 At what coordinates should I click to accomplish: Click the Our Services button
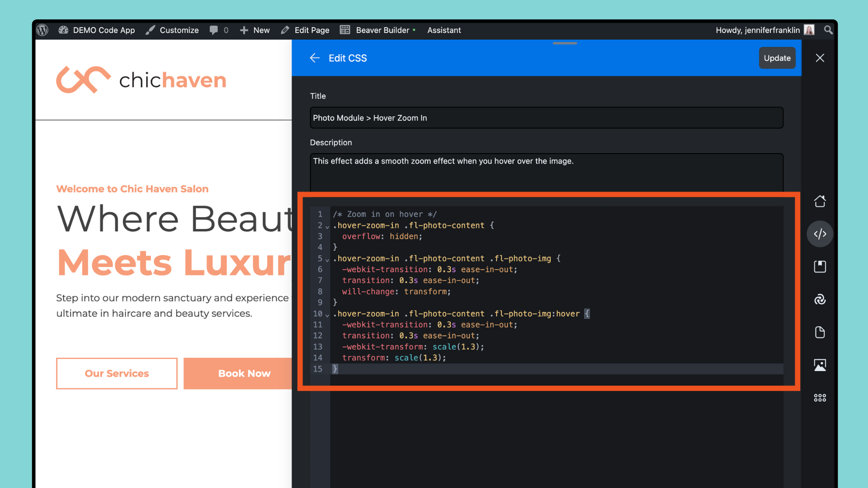[x=117, y=373]
